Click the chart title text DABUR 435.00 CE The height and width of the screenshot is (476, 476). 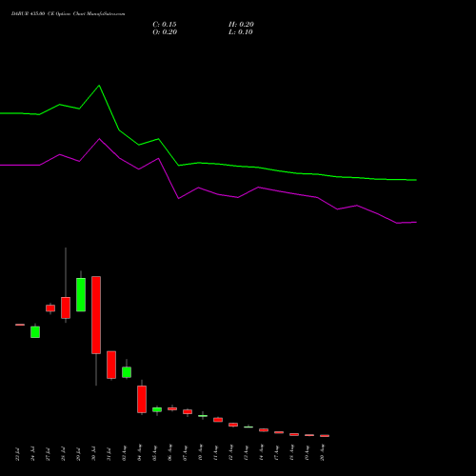(x=32, y=13)
